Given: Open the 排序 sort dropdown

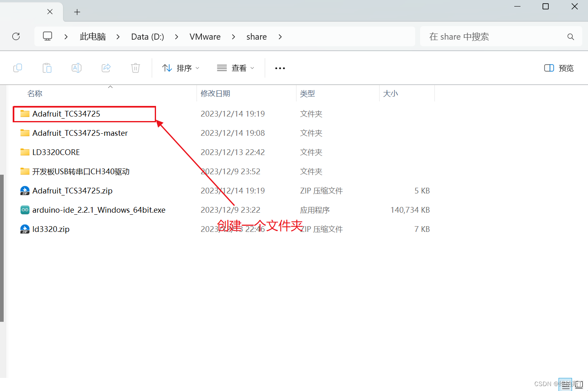Looking at the screenshot, I should (181, 68).
